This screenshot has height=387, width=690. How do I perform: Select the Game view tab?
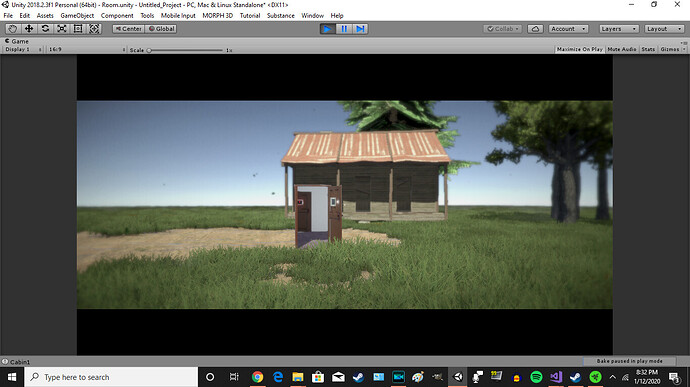pyautogui.click(x=17, y=41)
